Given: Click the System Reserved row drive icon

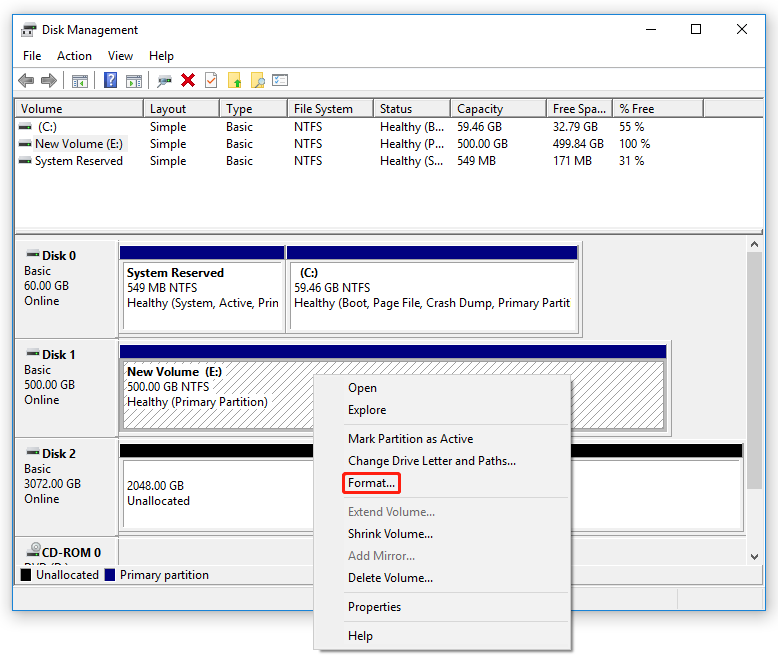Looking at the screenshot, I should [x=25, y=161].
